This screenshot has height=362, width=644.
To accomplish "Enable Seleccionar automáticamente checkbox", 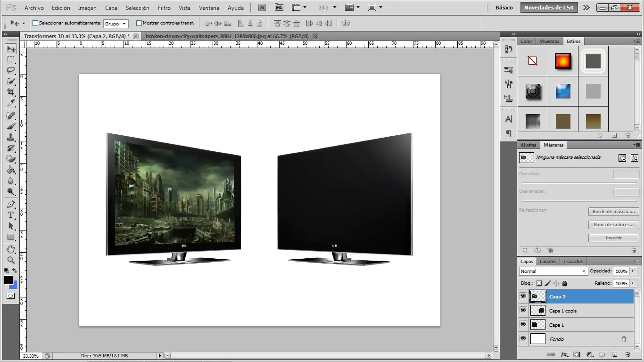I will coord(35,23).
